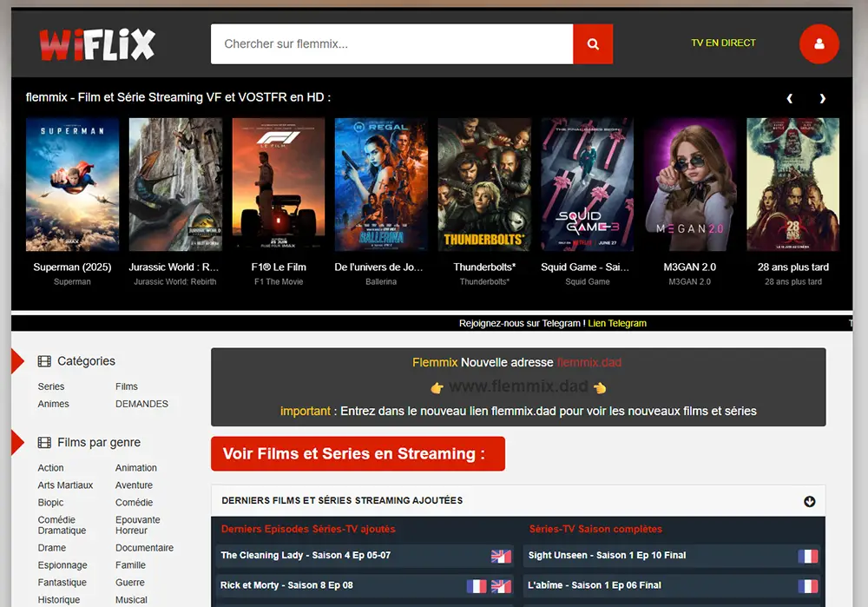The height and width of the screenshot is (607, 868).
Task: Click Superman (2025) title text
Action: pos(72,267)
